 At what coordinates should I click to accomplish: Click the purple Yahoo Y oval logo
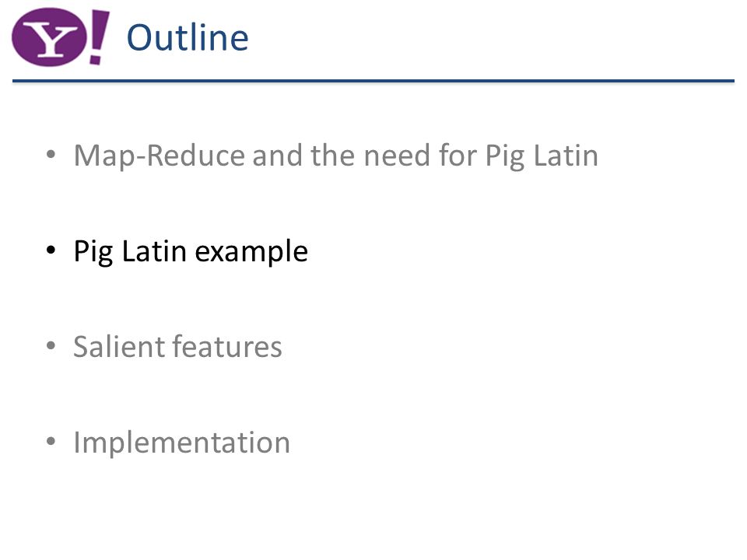[50, 37]
